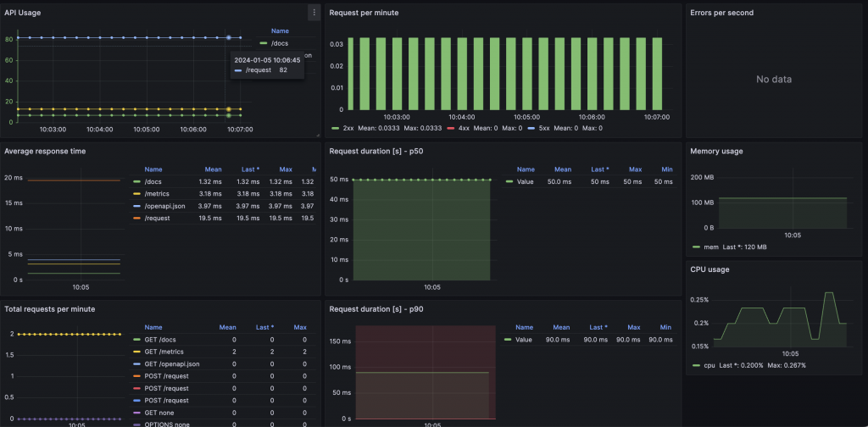Toggle the mem series in Memory usage legend

(x=711, y=247)
